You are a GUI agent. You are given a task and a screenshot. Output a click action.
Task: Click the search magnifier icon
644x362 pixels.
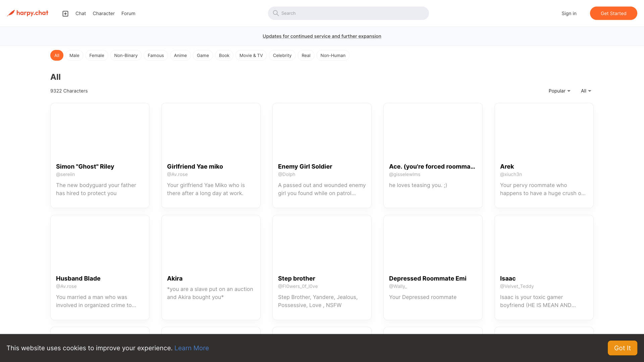pos(276,13)
